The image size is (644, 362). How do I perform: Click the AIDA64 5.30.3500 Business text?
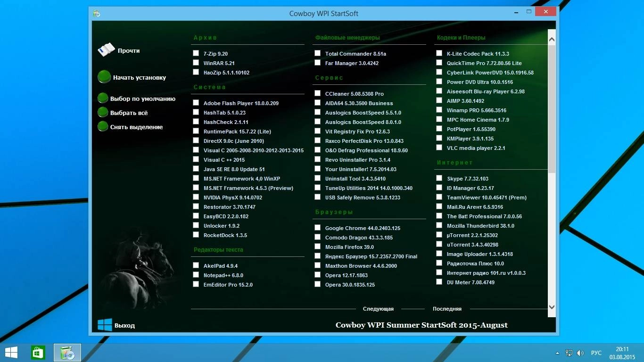[359, 103]
